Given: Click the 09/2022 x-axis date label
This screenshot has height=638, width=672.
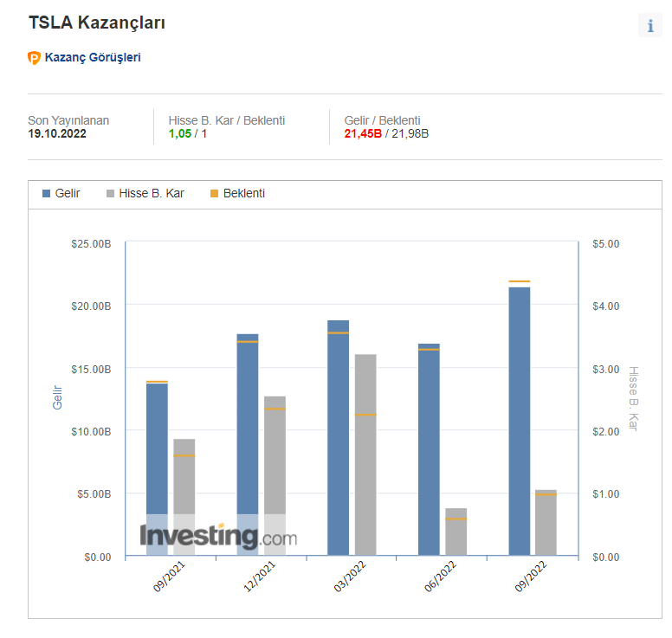Looking at the screenshot, I should 529,576.
